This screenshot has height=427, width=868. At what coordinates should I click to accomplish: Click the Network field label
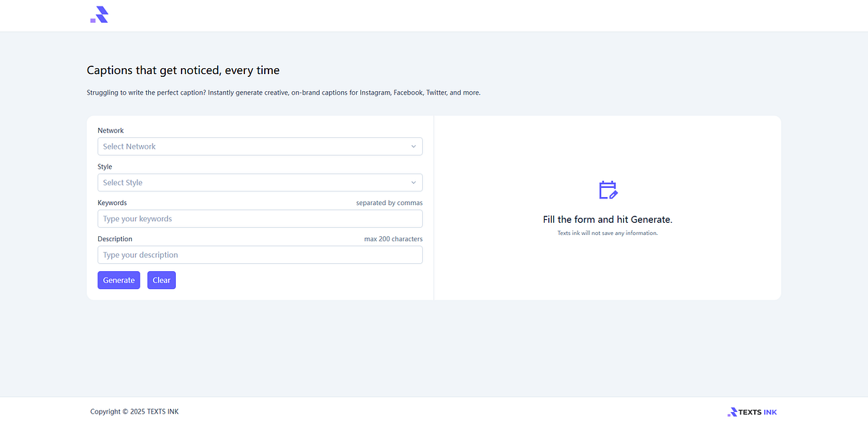pos(110,131)
